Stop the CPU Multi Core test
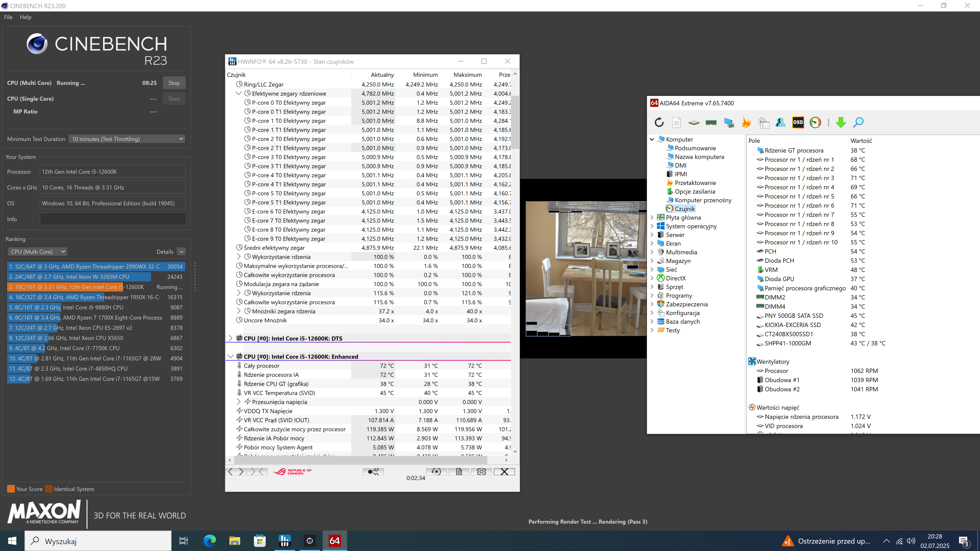This screenshot has height=551, width=980. 174,83
